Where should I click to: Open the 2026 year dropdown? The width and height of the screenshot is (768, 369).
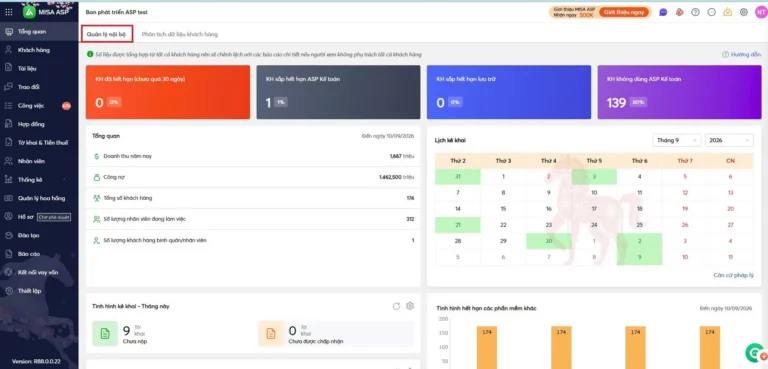tap(729, 140)
